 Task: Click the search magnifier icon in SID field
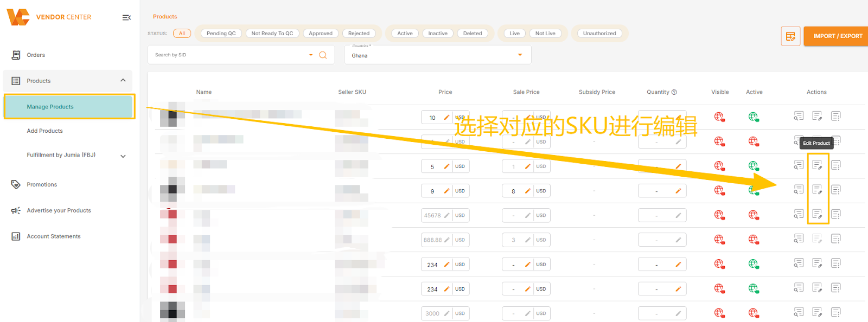click(323, 55)
